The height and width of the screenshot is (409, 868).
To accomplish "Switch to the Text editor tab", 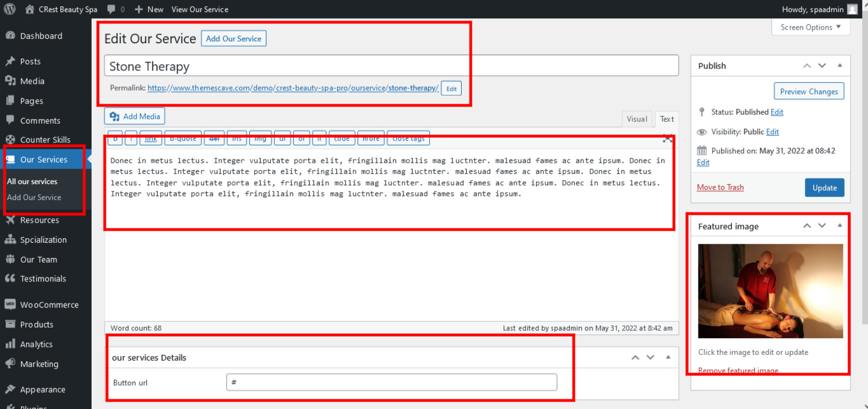I will [x=667, y=119].
